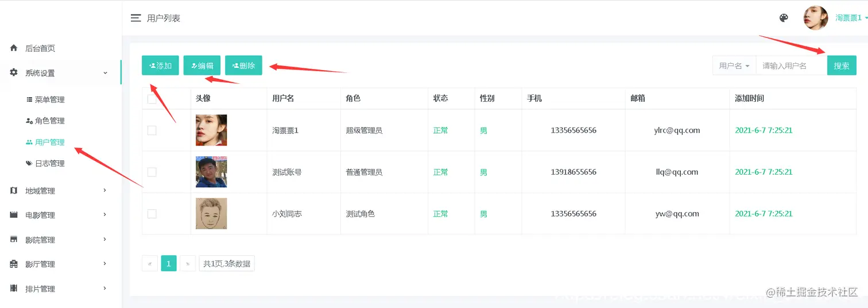
Task: Go to previous page in pagination
Action: pos(150,264)
